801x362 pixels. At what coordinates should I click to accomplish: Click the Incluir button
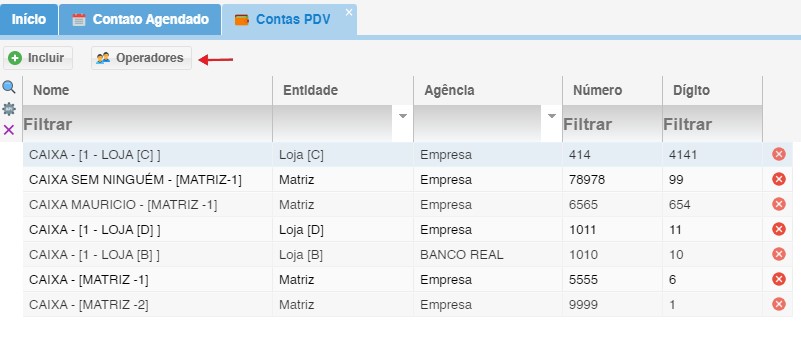pos(38,58)
